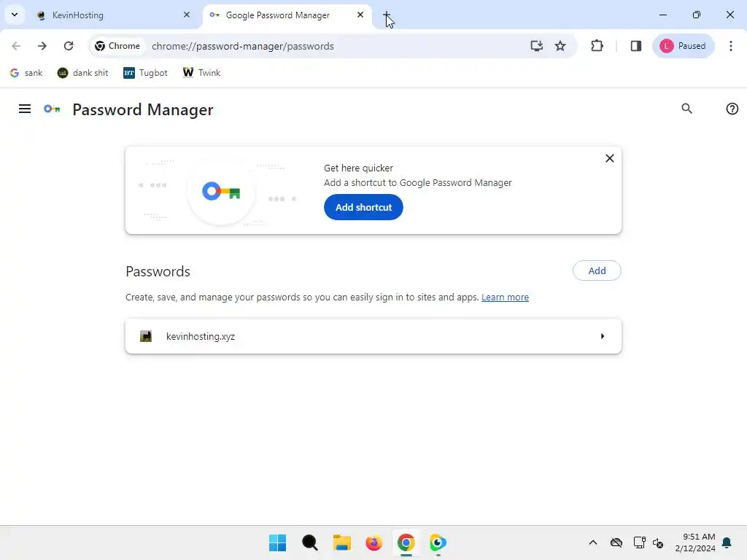This screenshot has width=747, height=560.
Task: Open the Tugbot bookmark
Action: [x=145, y=73]
